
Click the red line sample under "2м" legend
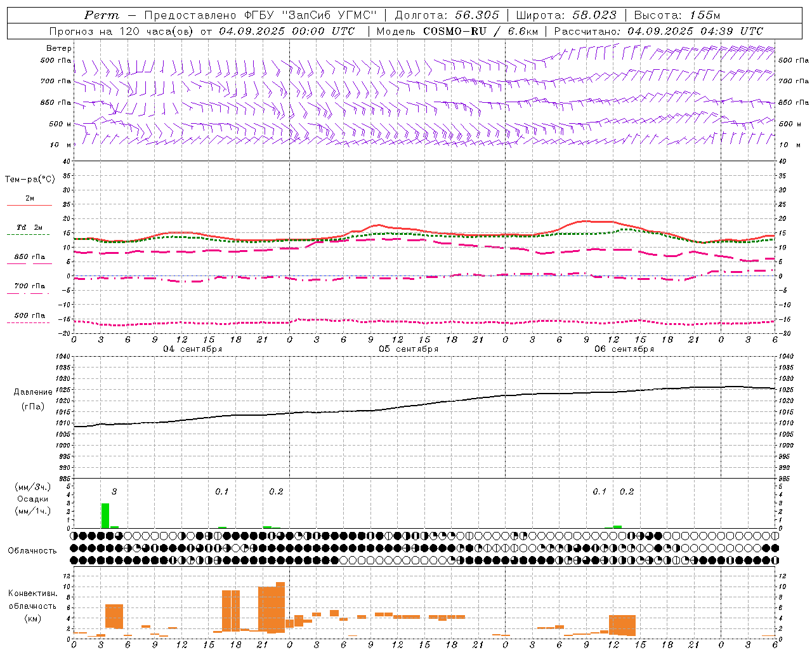[30, 206]
